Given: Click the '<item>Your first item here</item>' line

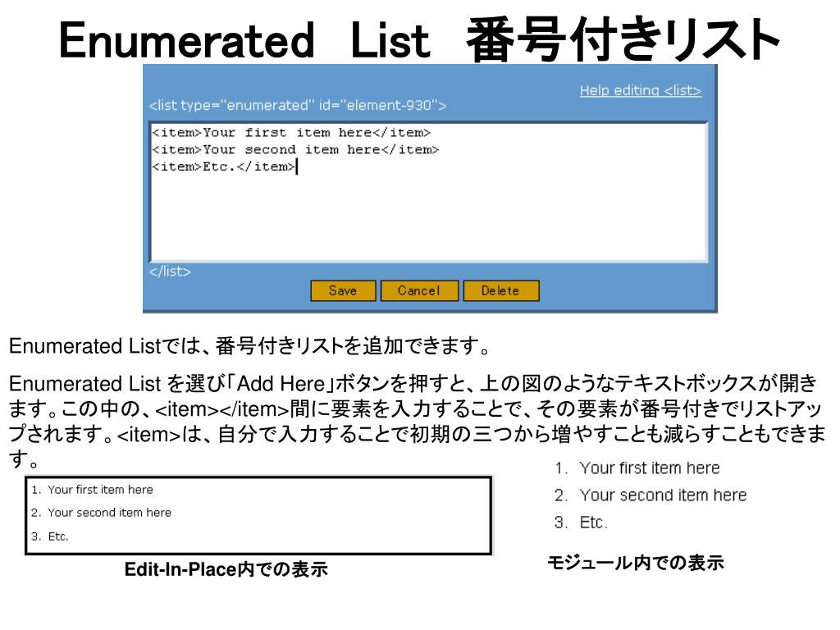Looking at the screenshot, I should 291,132.
